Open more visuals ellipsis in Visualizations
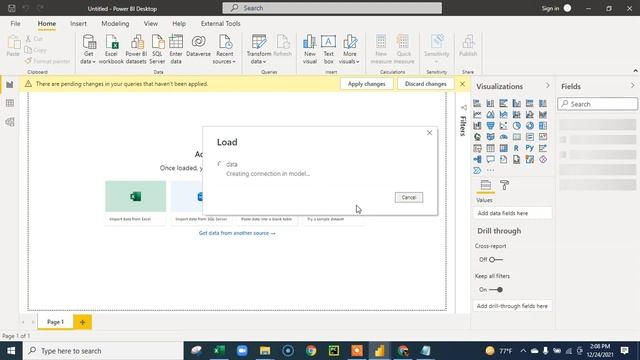 click(490, 171)
